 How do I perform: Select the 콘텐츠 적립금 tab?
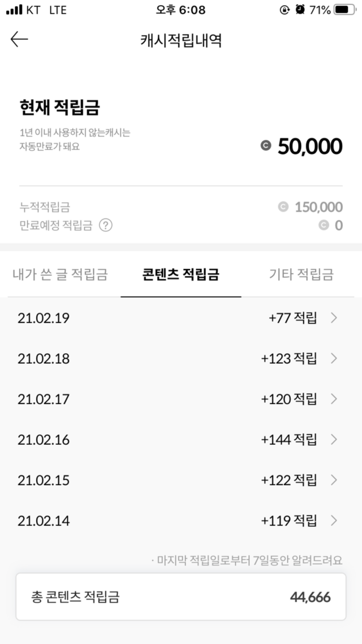(181, 275)
